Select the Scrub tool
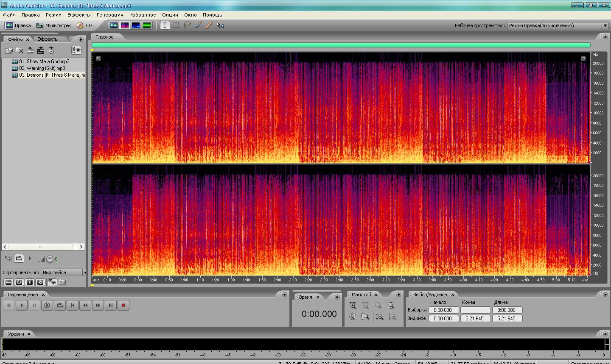This screenshot has height=364, width=611. [220, 25]
